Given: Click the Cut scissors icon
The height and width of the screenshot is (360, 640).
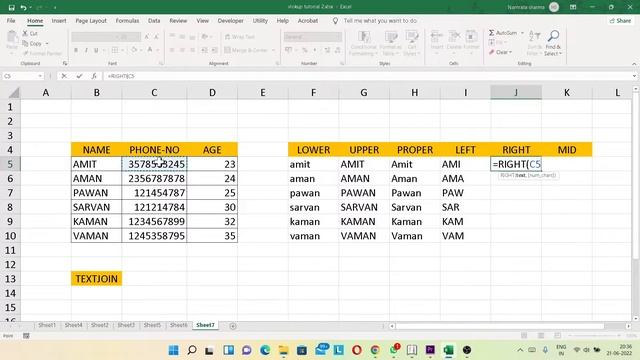Looking at the screenshot, I should point(25,33).
